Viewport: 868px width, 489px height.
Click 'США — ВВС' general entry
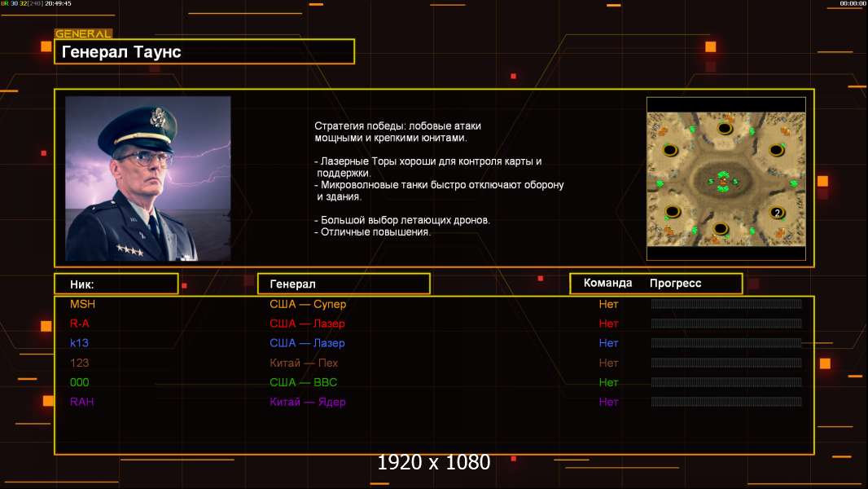(303, 382)
